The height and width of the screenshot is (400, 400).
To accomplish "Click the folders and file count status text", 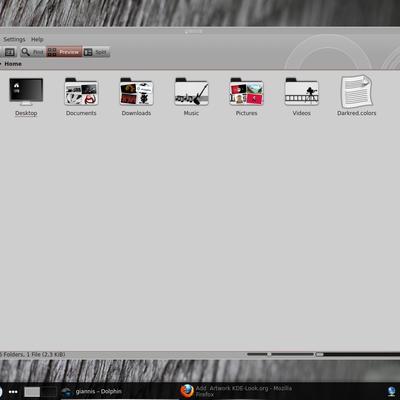I will (x=33, y=354).
